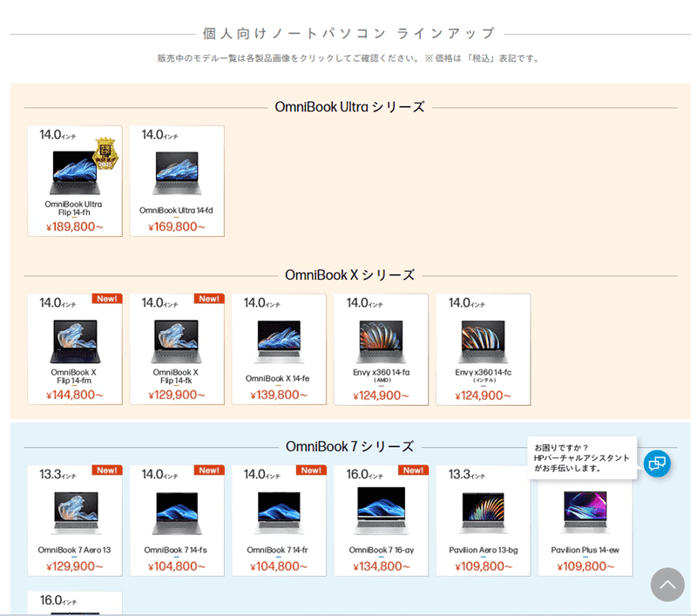Click the New! badge on OmniBook 7 14-fr
Image resolution: width=697 pixels, height=616 pixels.
[311, 470]
